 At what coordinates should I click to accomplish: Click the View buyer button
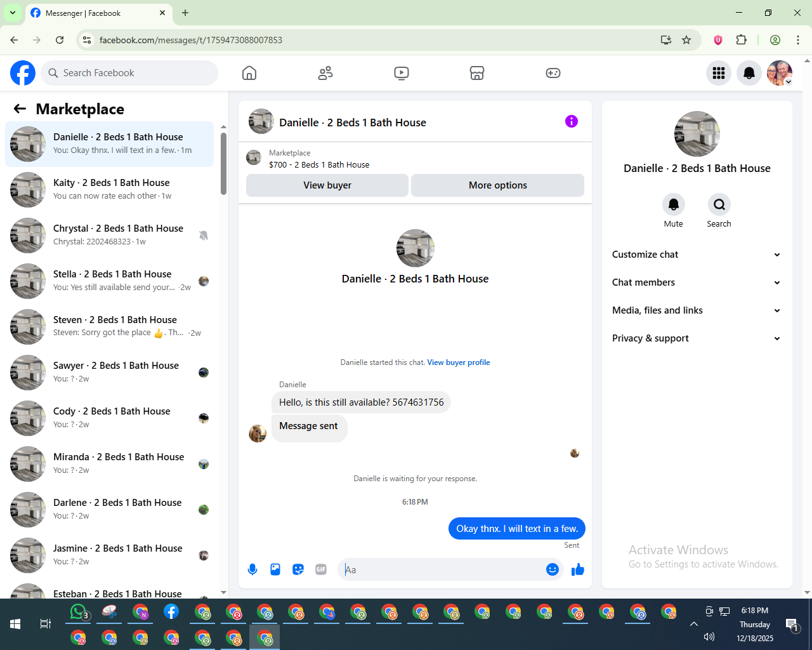tap(327, 185)
